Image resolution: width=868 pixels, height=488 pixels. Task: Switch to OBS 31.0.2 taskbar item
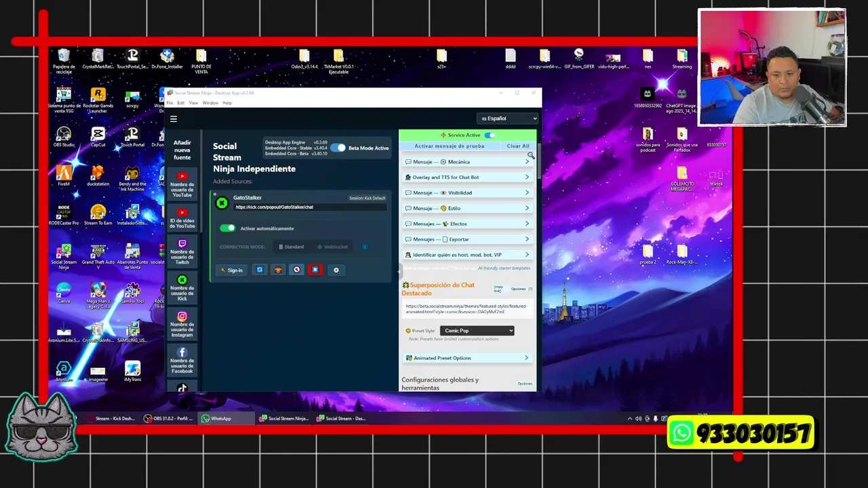pyautogui.click(x=168, y=419)
